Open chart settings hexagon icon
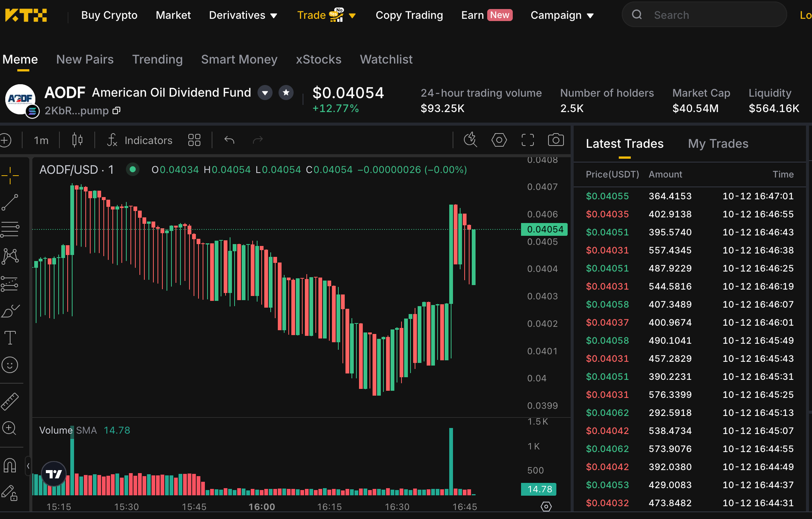The image size is (812, 519). [499, 140]
